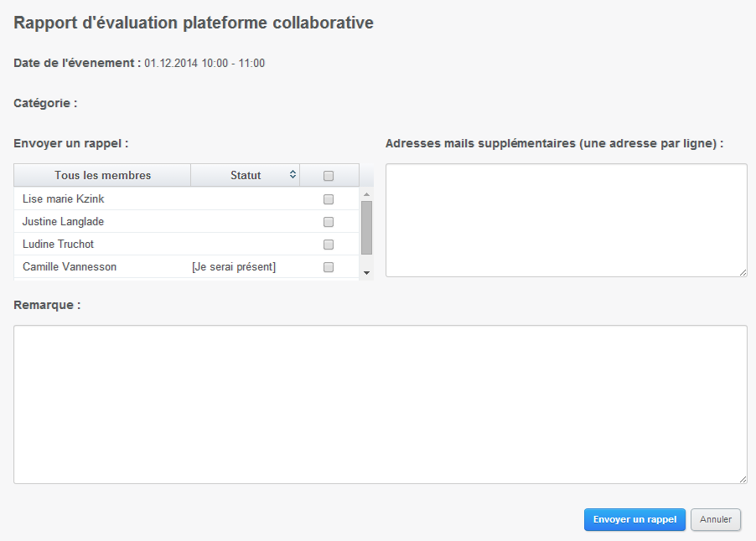Tick the checkbox for Justine Langlade
The height and width of the screenshot is (541, 756).
coord(329,222)
